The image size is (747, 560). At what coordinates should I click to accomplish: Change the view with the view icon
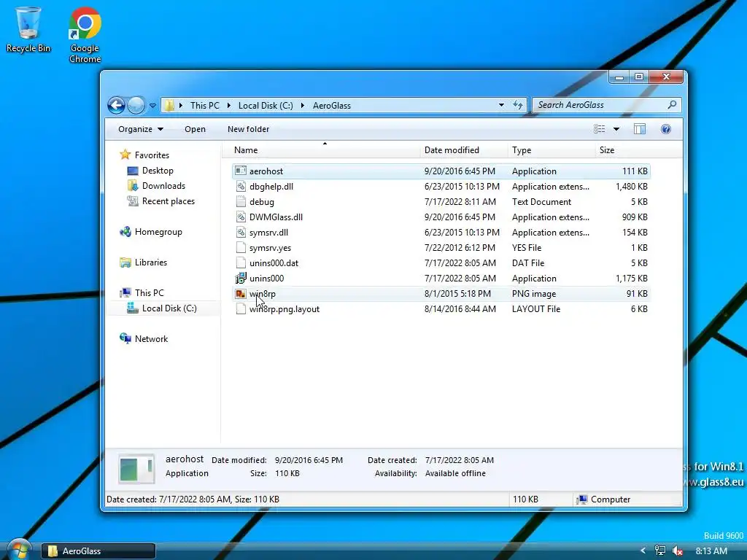pyautogui.click(x=600, y=129)
